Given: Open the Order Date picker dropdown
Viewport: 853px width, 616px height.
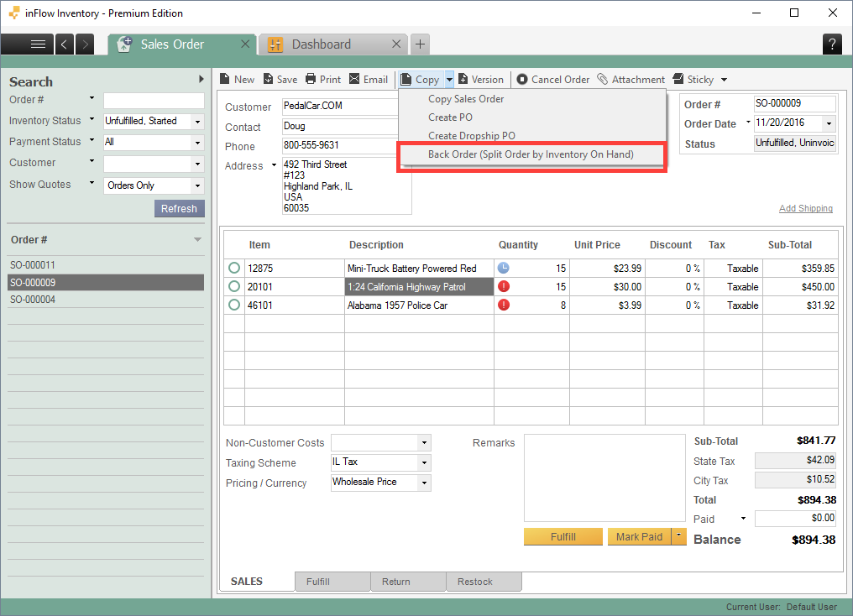Looking at the screenshot, I should click(829, 123).
